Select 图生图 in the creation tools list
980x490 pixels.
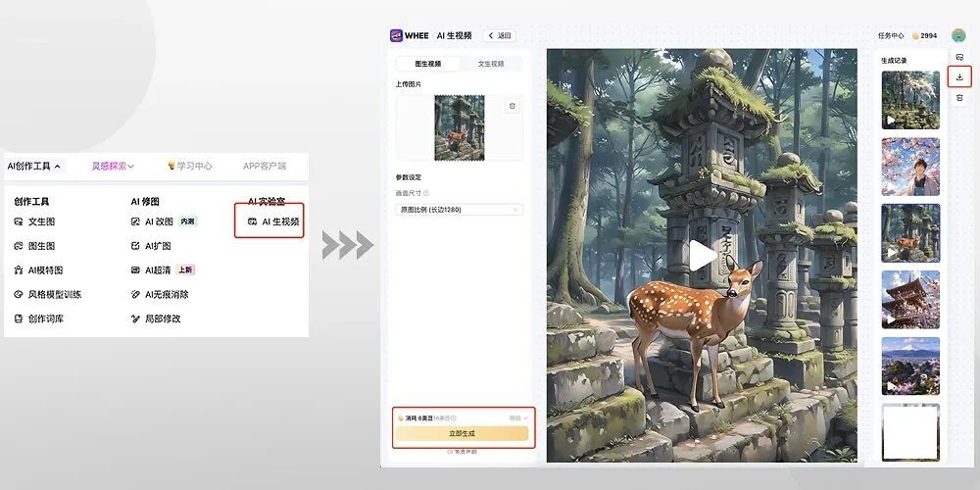(x=41, y=246)
